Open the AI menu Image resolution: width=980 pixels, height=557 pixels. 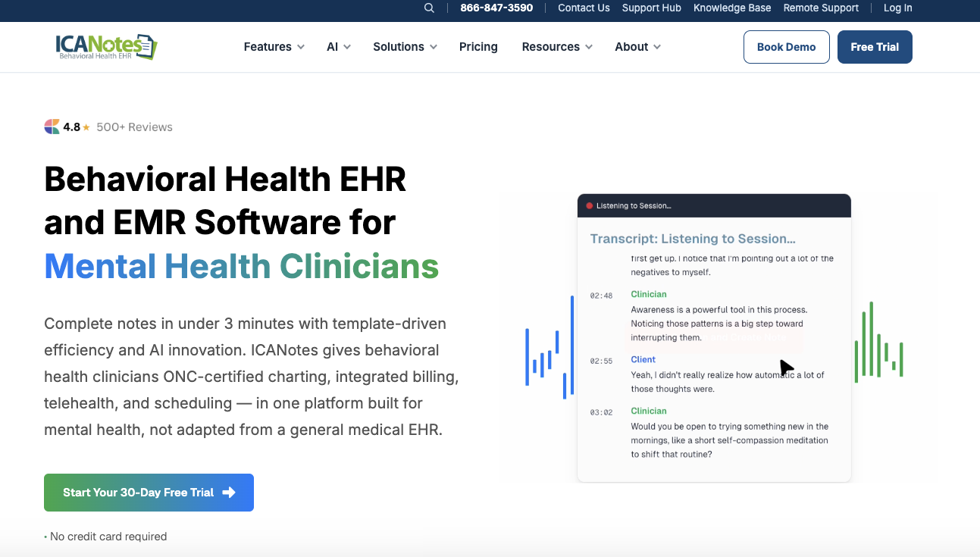coord(332,47)
